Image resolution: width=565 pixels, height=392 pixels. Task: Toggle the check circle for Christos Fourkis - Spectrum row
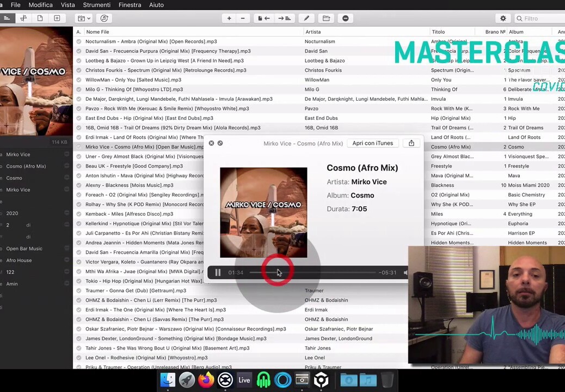coord(78,70)
